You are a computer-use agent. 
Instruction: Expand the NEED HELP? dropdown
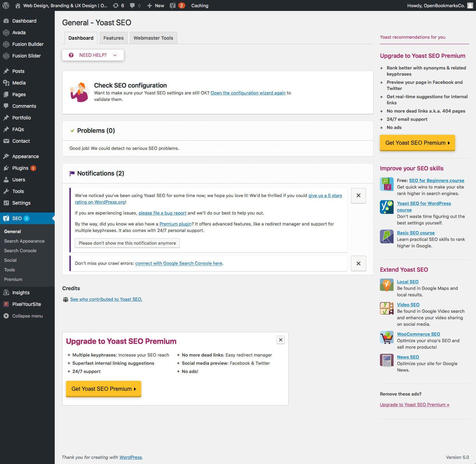[93, 55]
